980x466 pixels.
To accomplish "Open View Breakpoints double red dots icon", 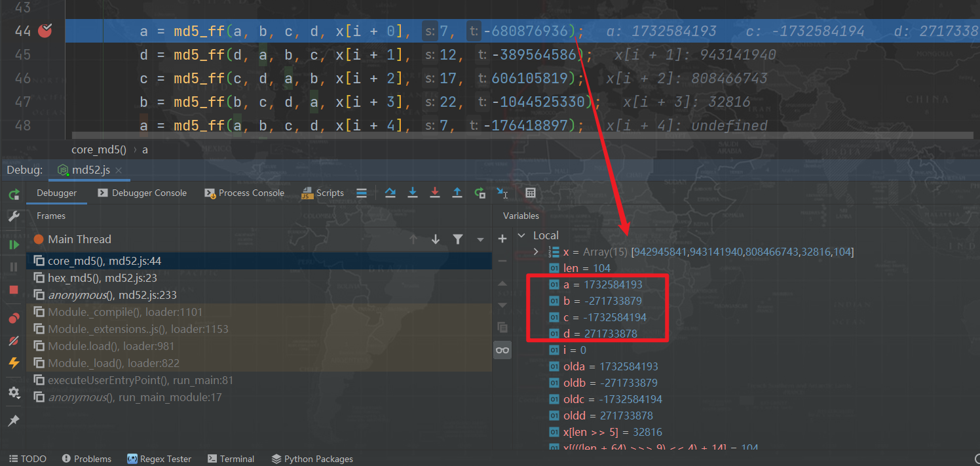I will click(14, 319).
